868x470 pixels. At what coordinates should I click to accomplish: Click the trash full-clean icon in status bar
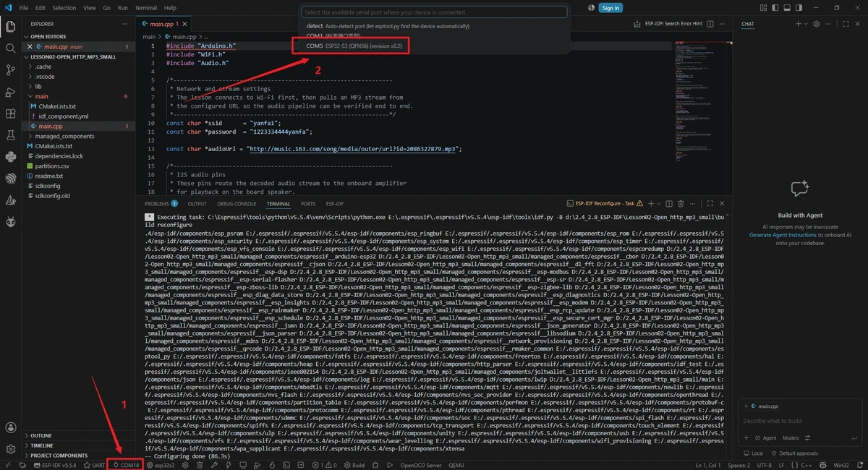pos(200,465)
